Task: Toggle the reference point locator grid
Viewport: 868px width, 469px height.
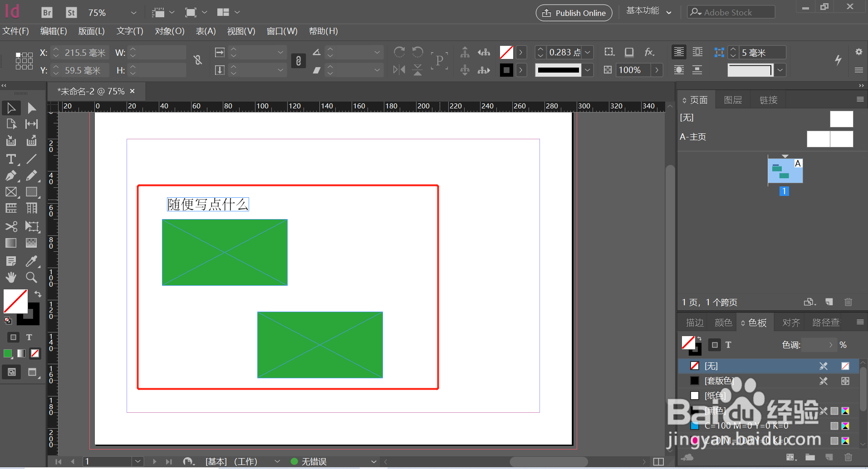Action: (x=24, y=61)
